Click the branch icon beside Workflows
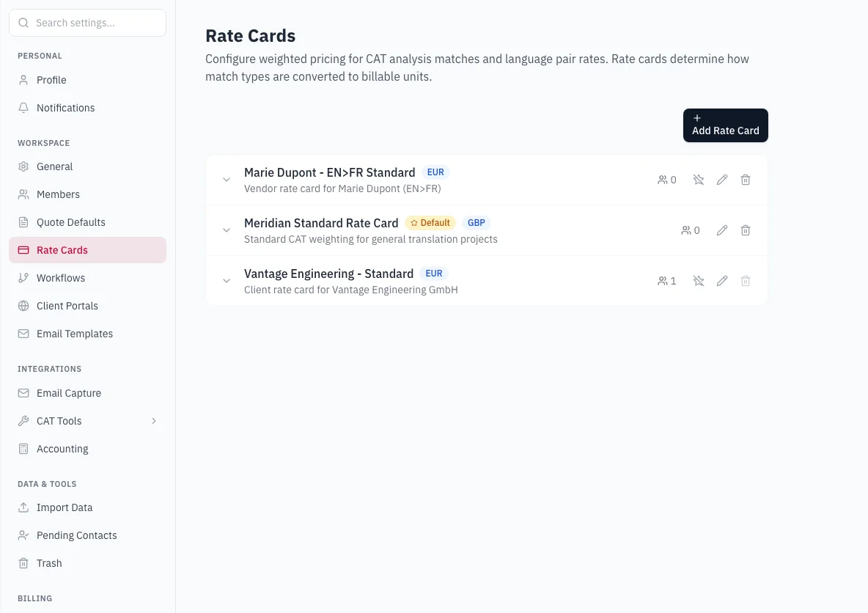The image size is (868, 613). [23, 278]
